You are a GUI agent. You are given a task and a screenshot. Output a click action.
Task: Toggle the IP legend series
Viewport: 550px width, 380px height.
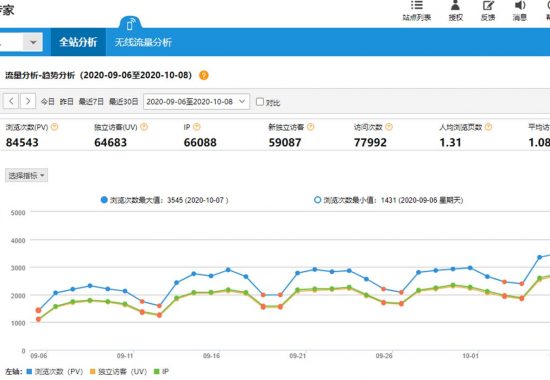point(161,372)
